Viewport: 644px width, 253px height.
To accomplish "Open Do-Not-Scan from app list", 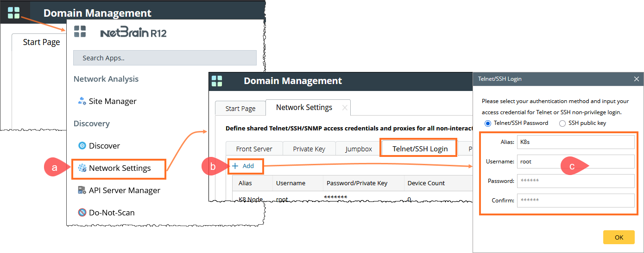I will point(112,213).
